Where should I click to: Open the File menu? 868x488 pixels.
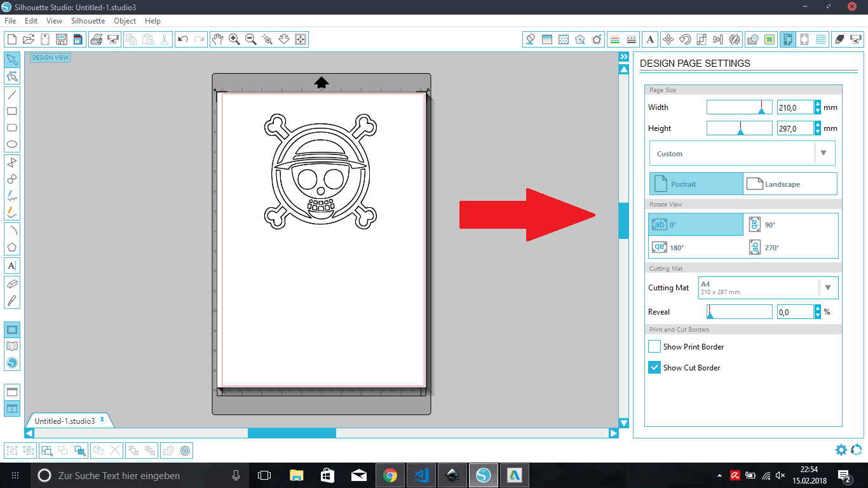(x=10, y=21)
